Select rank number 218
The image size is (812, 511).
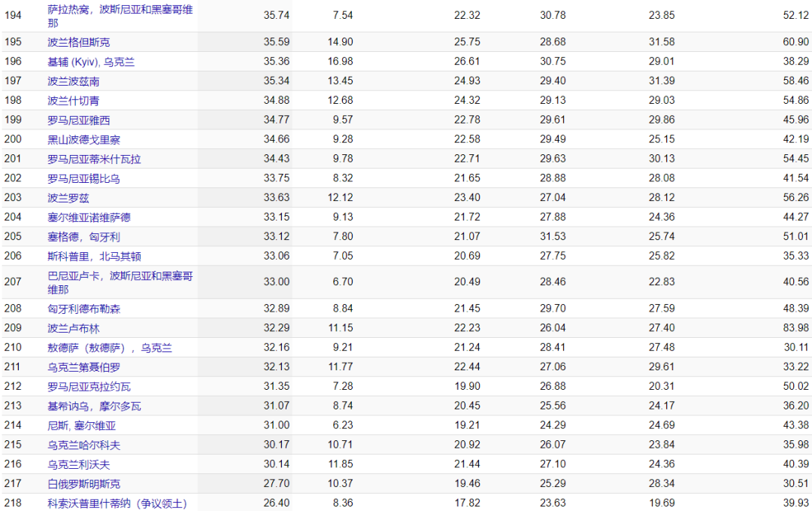pos(13,503)
